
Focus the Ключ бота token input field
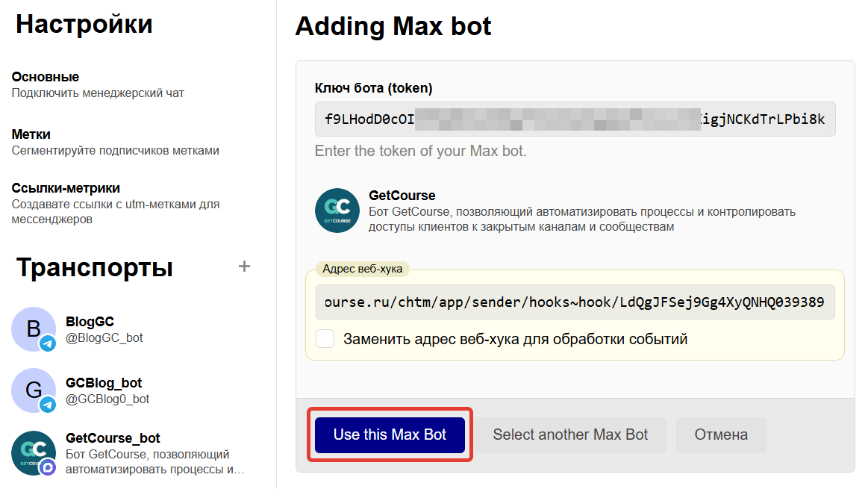575,119
